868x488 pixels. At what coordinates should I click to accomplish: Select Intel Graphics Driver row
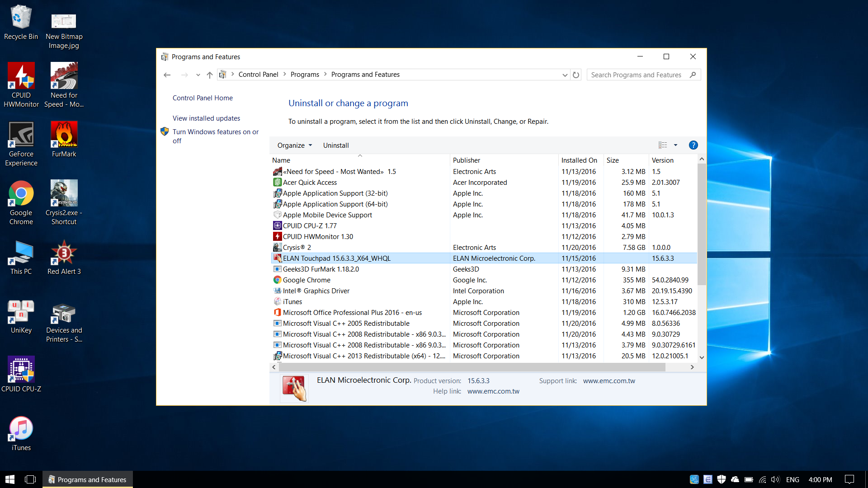pyautogui.click(x=484, y=291)
